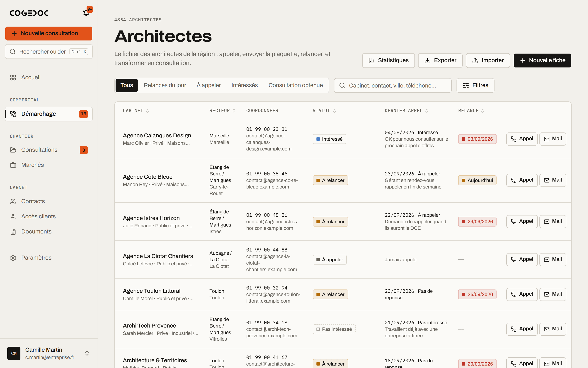Click the Démarchage phone icon
The height and width of the screenshot is (368, 588).
(13, 114)
